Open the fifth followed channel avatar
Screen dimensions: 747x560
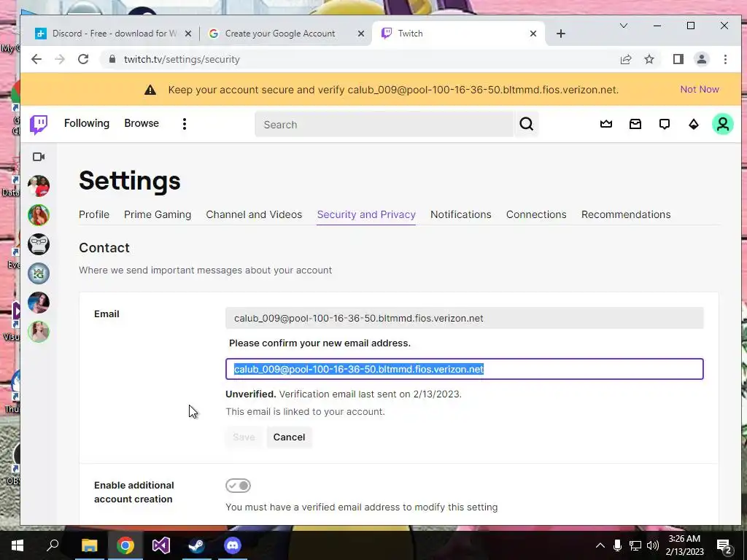pos(39,303)
